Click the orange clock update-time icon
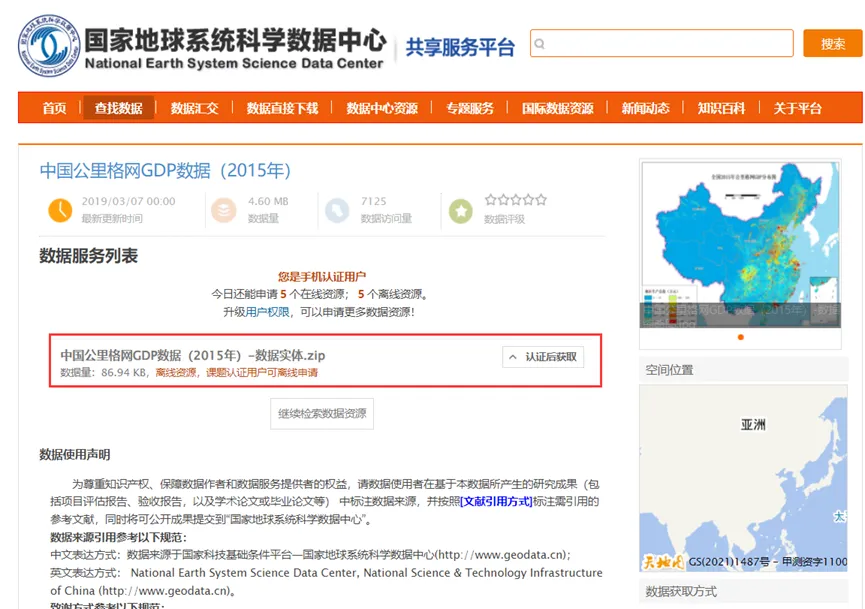 (x=60, y=210)
